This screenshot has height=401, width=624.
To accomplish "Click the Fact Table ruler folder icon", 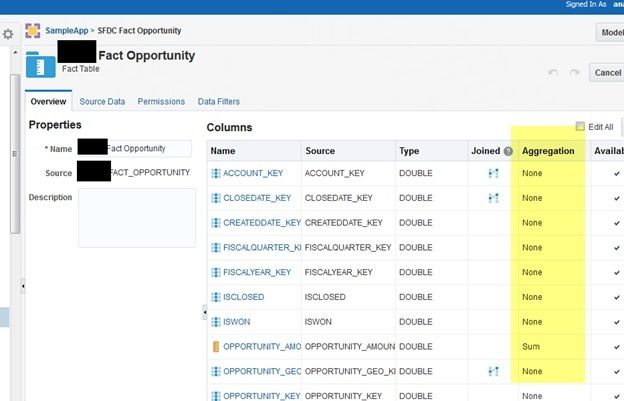I will (41, 65).
